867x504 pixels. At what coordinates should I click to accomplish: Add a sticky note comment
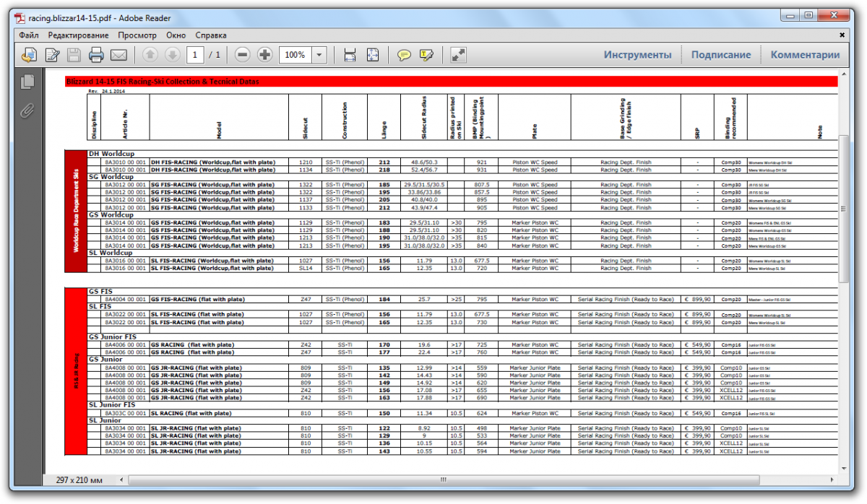click(405, 55)
